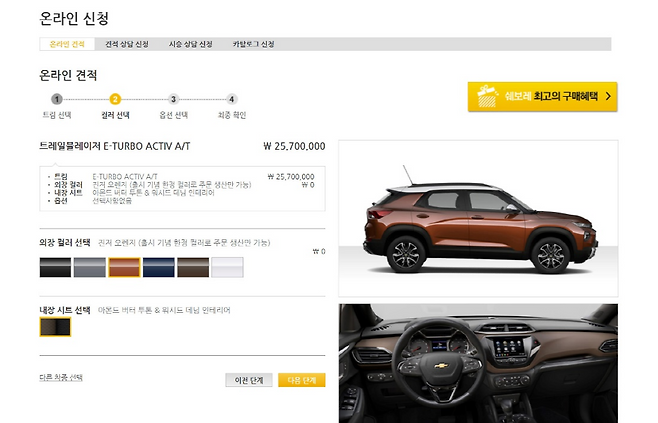Select the white exterior color swatch
The image size is (658, 423).
point(227,267)
